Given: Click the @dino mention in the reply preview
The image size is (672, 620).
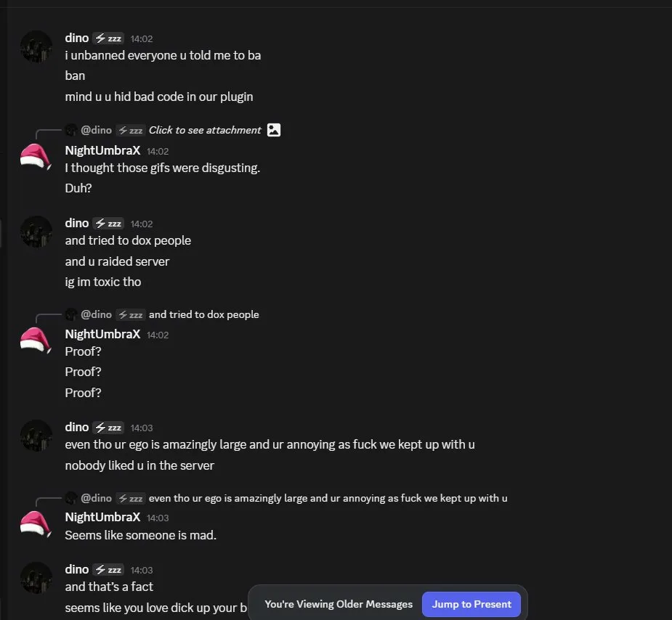Looking at the screenshot, I should 97,129.
